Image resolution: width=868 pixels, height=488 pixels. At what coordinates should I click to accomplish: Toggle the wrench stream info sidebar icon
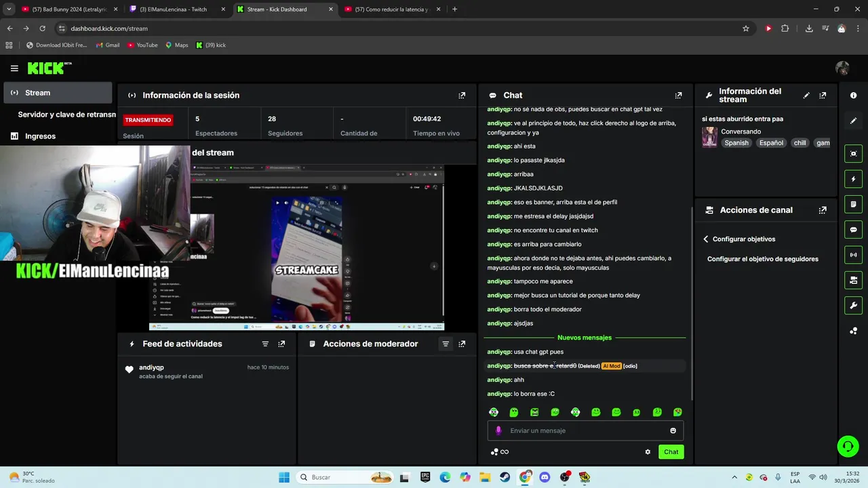pyautogui.click(x=854, y=305)
